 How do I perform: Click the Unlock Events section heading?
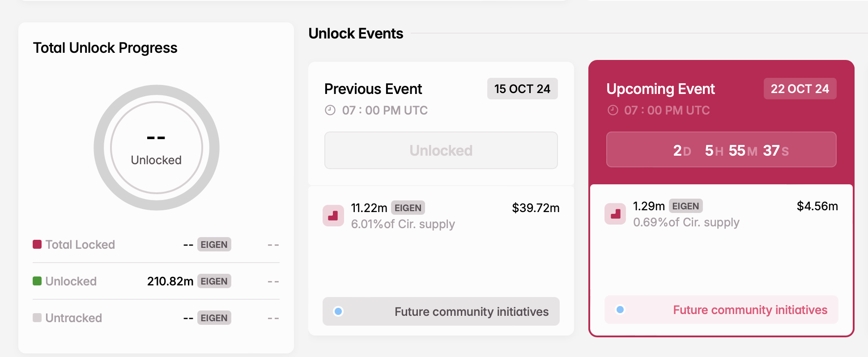356,34
